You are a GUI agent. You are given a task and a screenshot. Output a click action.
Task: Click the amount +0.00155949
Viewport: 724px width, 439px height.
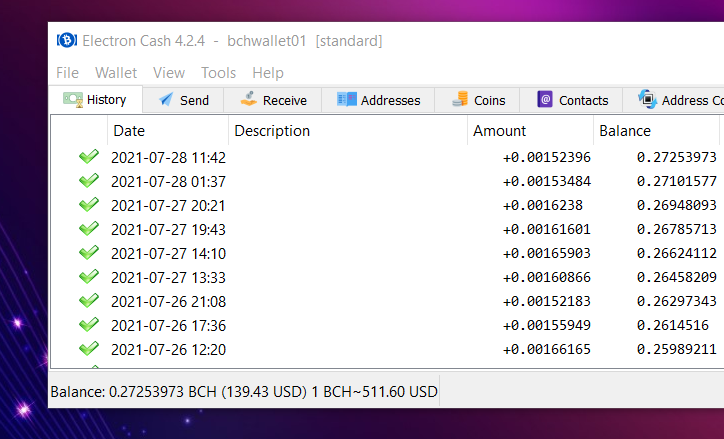click(547, 325)
